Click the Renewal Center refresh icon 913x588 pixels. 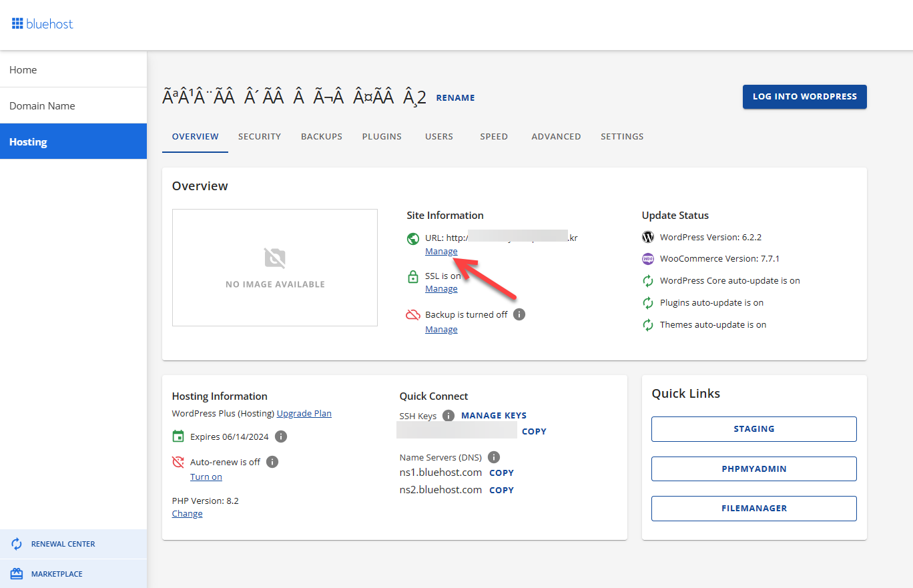17,544
